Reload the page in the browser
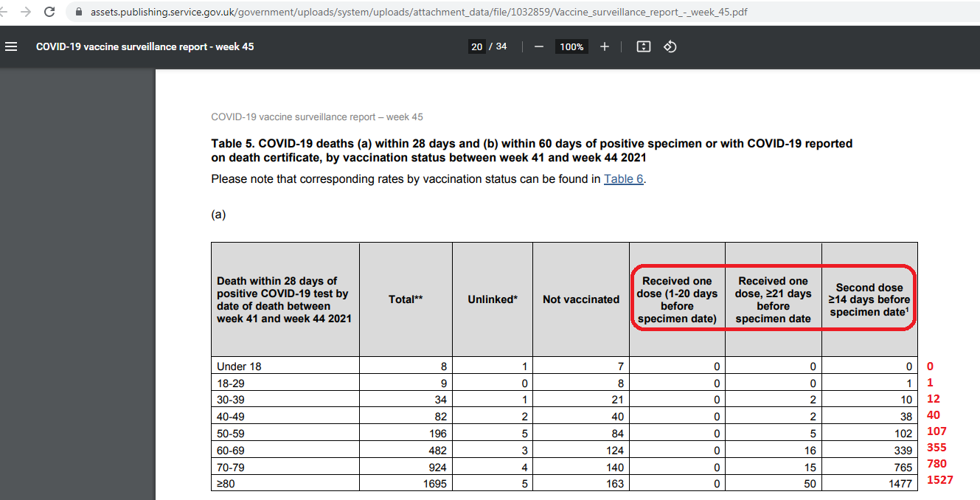 tap(49, 12)
